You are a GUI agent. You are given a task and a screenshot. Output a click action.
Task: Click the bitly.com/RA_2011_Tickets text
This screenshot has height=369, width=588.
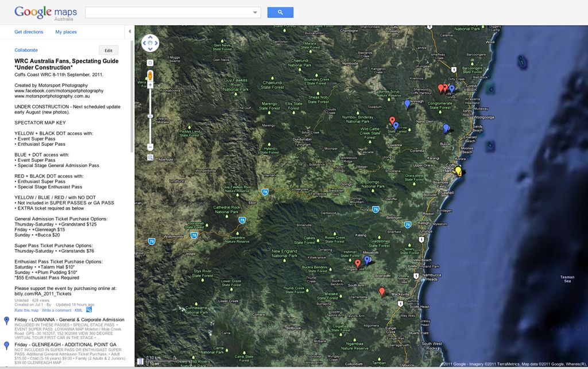(x=42, y=294)
